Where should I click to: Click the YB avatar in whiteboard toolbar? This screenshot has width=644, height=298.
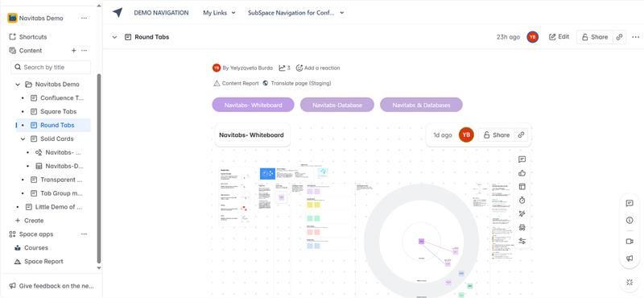pyautogui.click(x=466, y=135)
